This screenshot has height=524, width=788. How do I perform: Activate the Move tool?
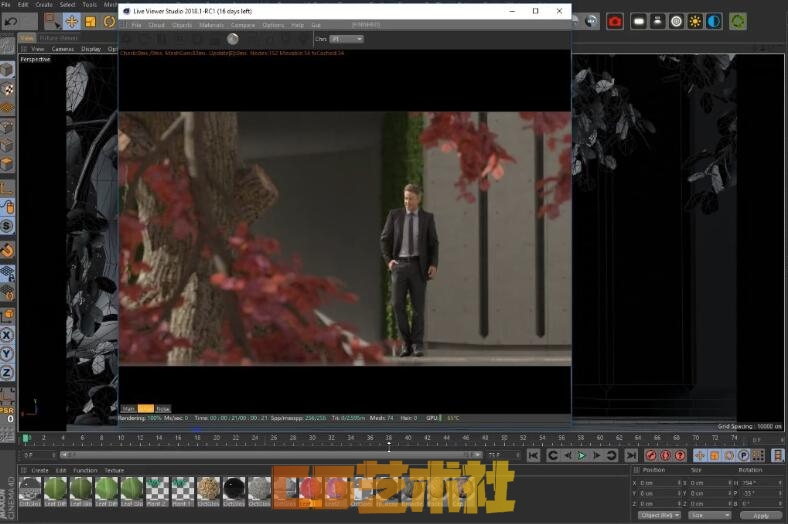pos(72,22)
